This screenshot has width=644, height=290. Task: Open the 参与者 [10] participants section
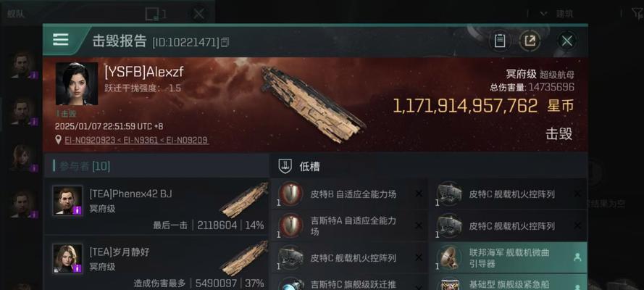coord(85,166)
